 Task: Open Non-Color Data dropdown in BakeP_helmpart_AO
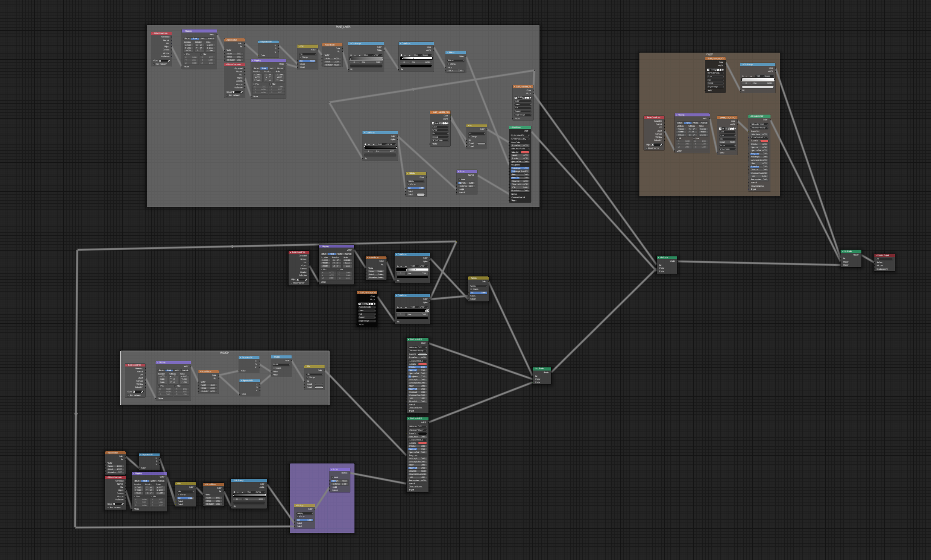(716, 73)
